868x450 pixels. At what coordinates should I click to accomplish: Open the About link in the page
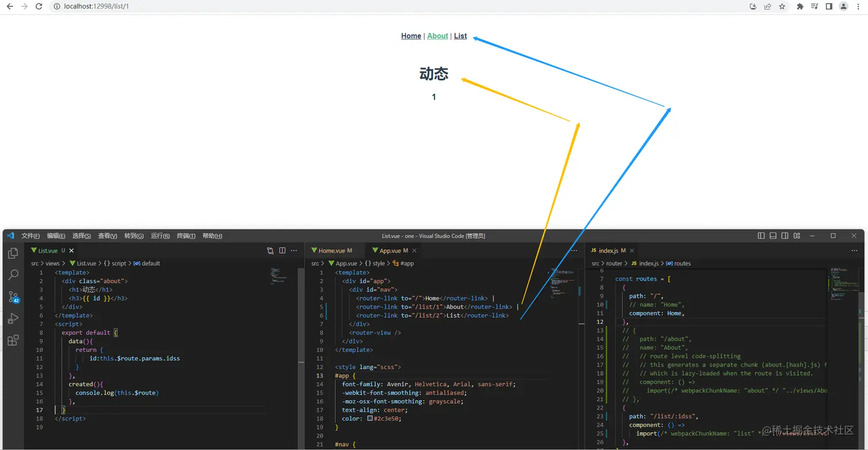coord(437,36)
